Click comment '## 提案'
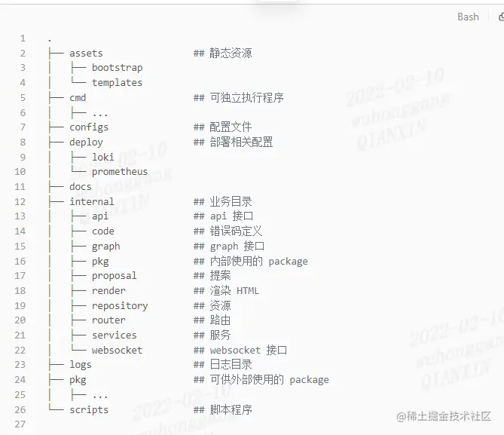 212,276
